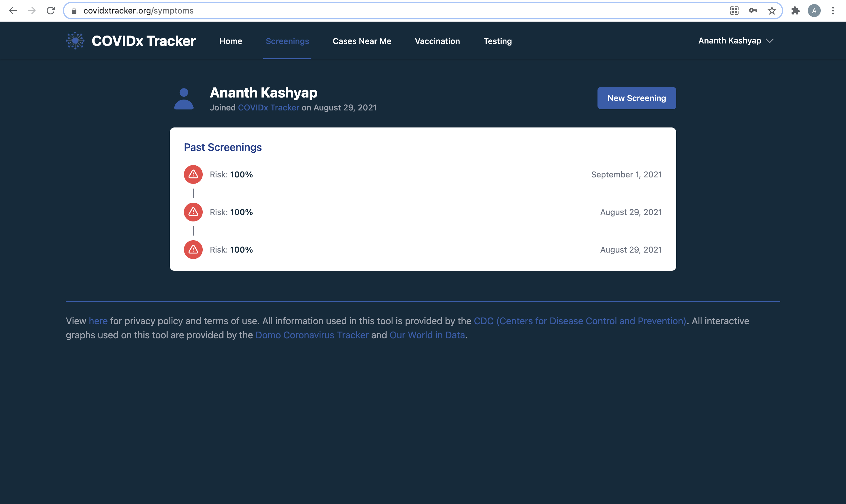Click the user profile avatar icon

(x=184, y=99)
